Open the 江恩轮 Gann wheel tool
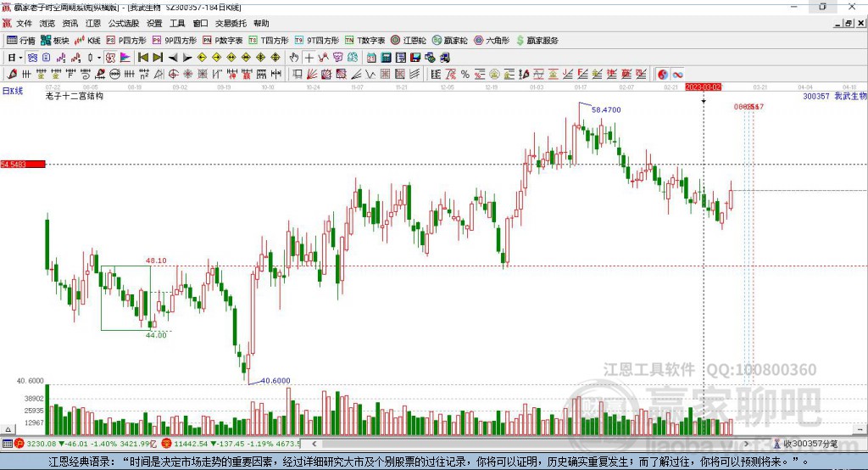 (409, 41)
